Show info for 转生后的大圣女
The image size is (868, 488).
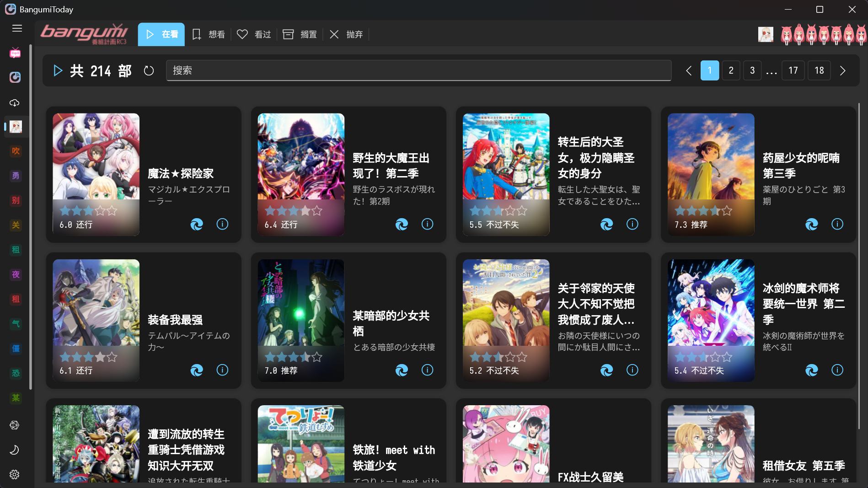(632, 224)
